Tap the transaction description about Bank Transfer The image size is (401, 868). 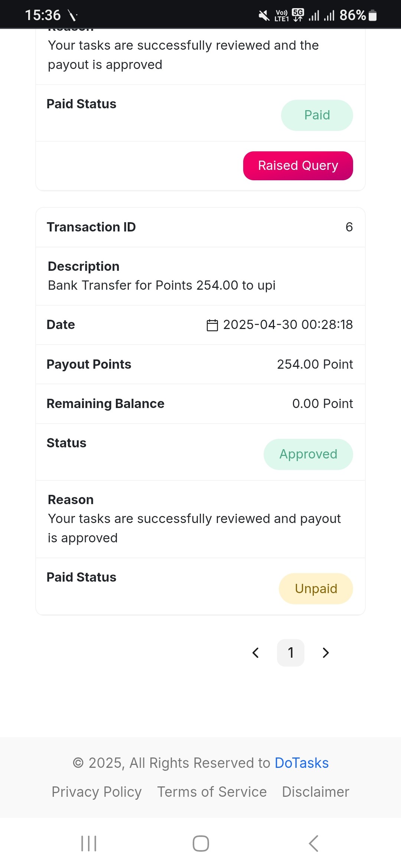coord(162,286)
